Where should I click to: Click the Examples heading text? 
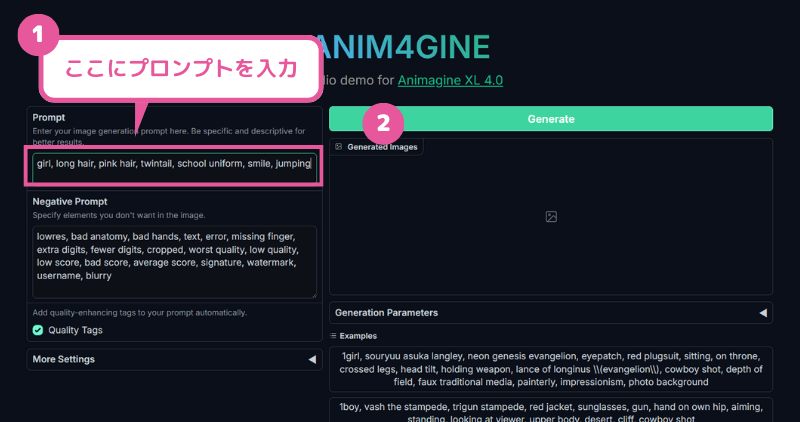358,336
